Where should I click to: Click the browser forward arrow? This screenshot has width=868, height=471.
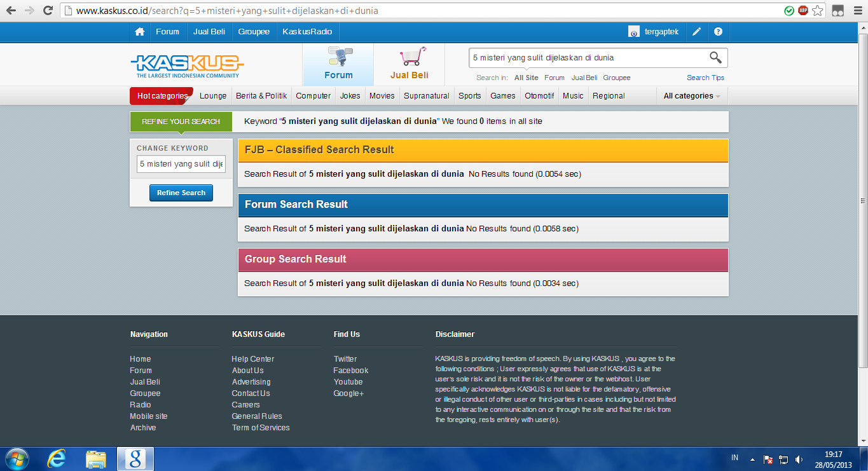[29, 11]
